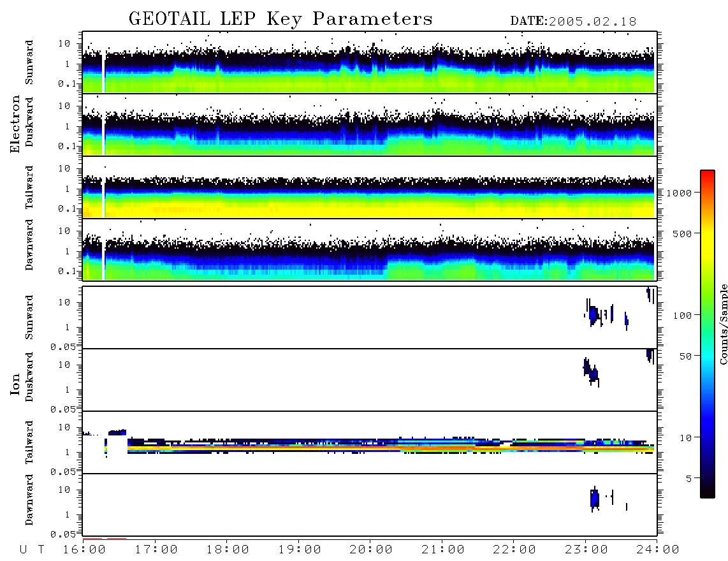
Task: Click the "19:00" time axis label
Action: [x=300, y=550]
